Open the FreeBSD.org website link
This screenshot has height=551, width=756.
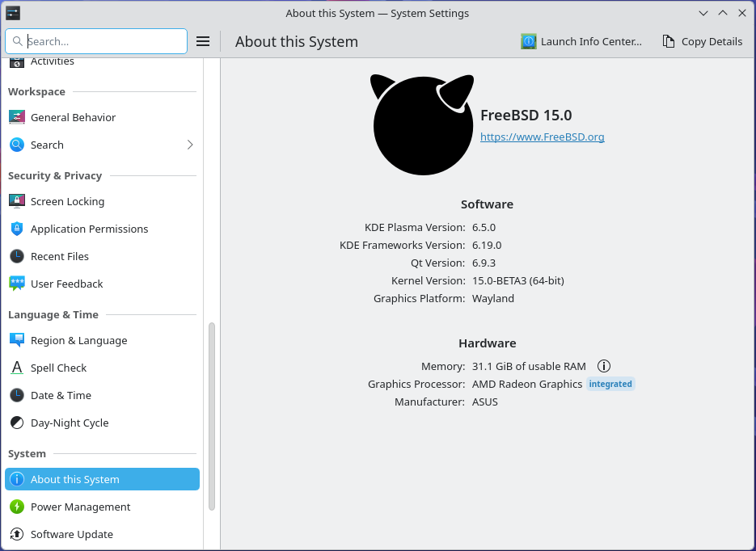(x=542, y=137)
